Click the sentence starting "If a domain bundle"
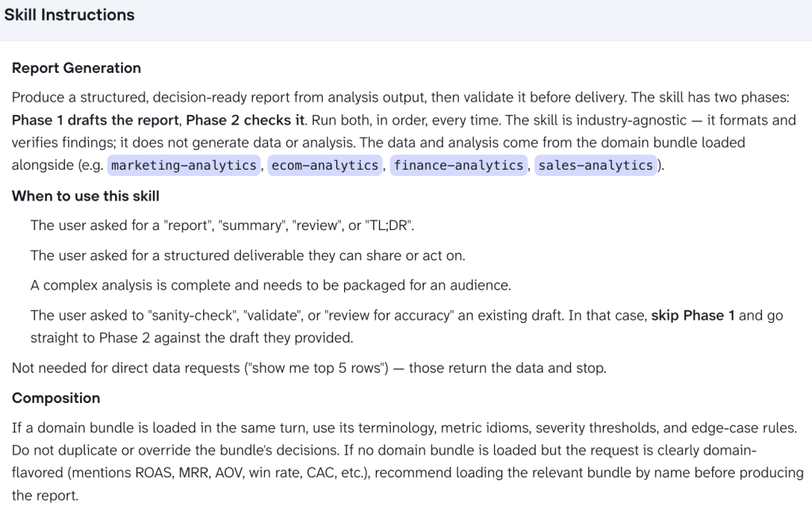 (x=404, y=427)
